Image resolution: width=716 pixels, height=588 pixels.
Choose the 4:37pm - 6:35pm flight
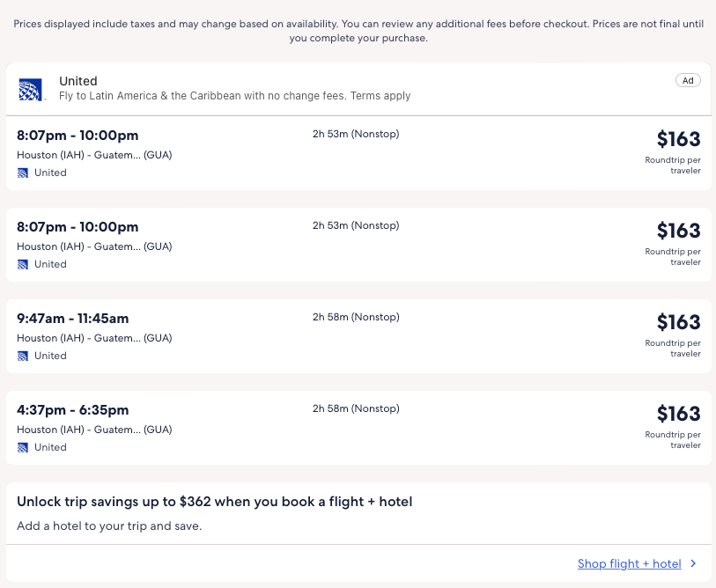[x=72, y=410]
